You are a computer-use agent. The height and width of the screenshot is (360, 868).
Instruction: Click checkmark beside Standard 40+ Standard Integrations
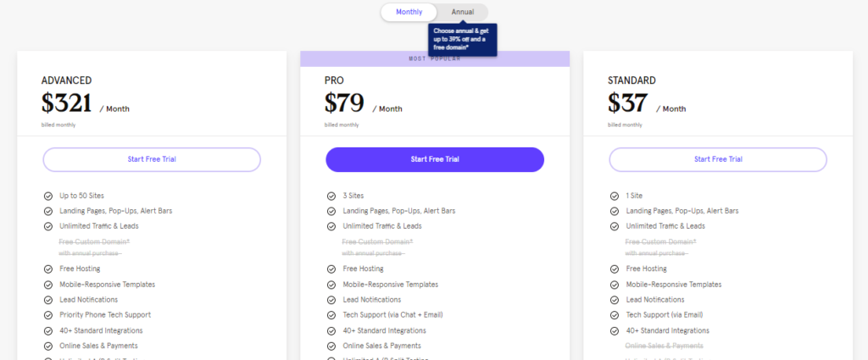click(615, 330)
